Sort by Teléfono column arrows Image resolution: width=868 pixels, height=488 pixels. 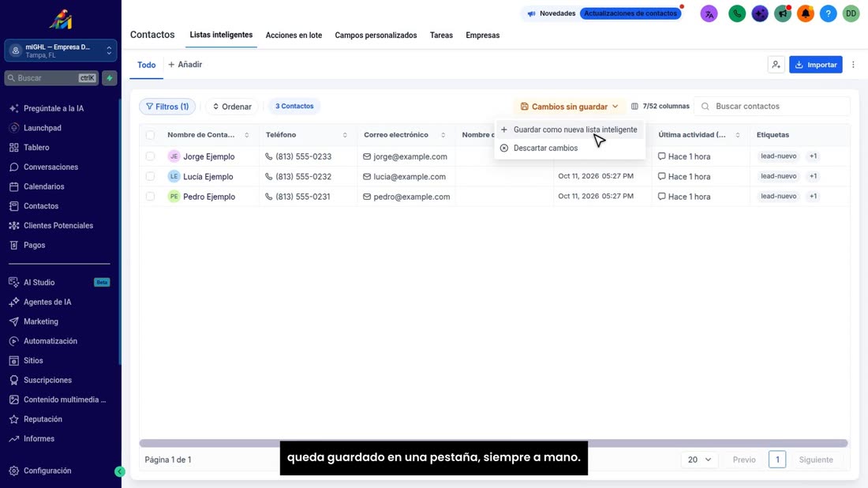coord(345,135)
